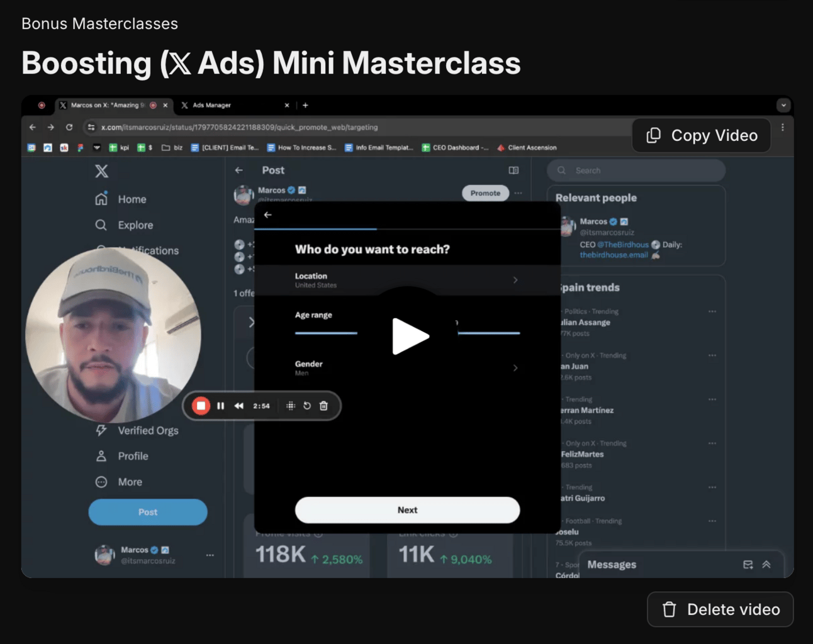This screenshot has height=644, width=813.
Task: Click the rewind recording icon
Action: click(239, 406)
